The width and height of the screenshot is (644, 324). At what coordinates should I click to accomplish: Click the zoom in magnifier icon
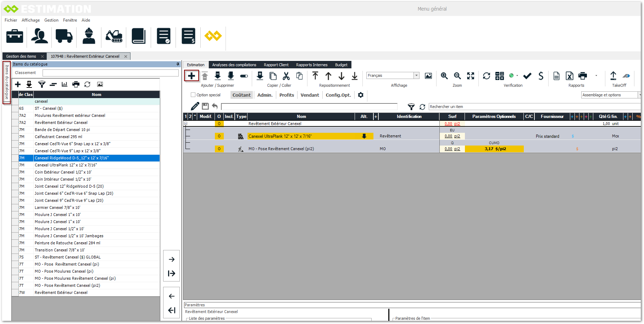click(444, 76)
